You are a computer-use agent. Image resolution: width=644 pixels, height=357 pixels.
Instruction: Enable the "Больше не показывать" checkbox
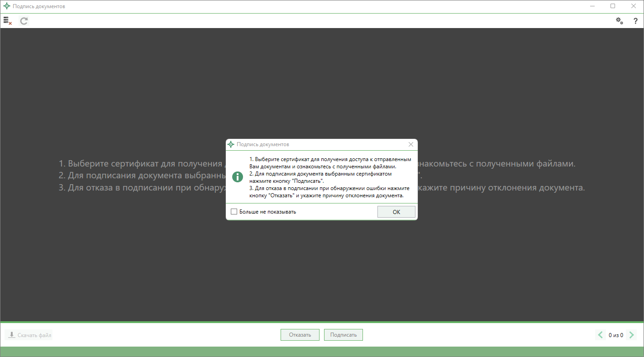(234, 212)
